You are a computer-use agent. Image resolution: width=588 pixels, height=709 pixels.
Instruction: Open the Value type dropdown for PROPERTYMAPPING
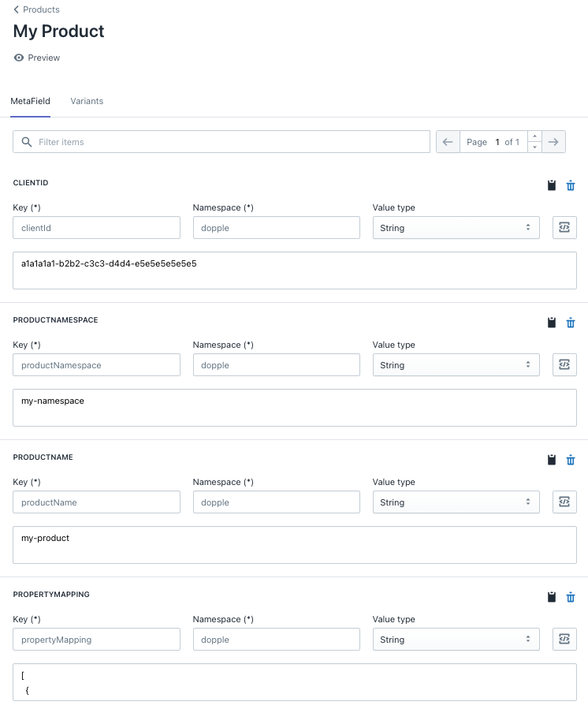coord(456,639)
